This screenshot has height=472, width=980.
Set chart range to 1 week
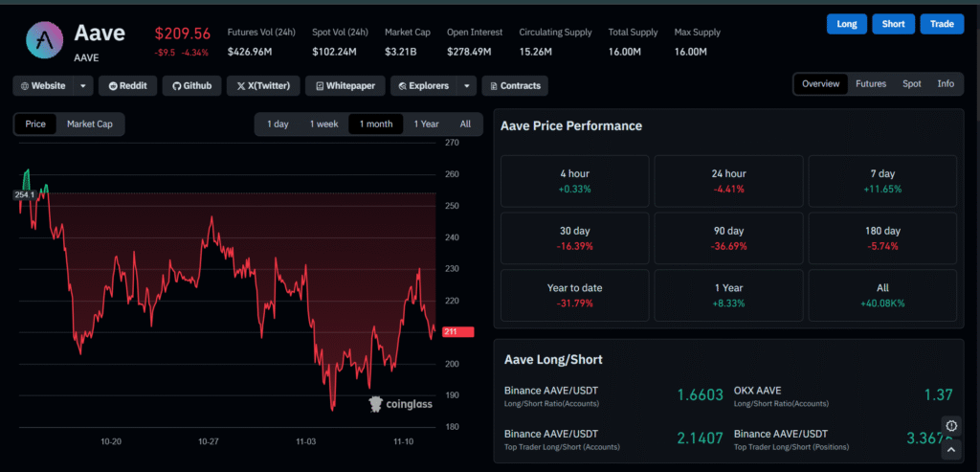pyautogui.click(x=323, y=124)
